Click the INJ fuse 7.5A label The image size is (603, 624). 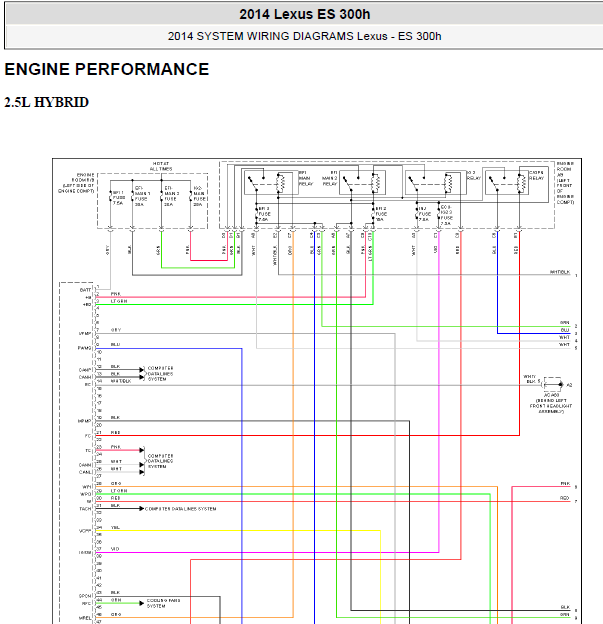(x=425, y=214)
